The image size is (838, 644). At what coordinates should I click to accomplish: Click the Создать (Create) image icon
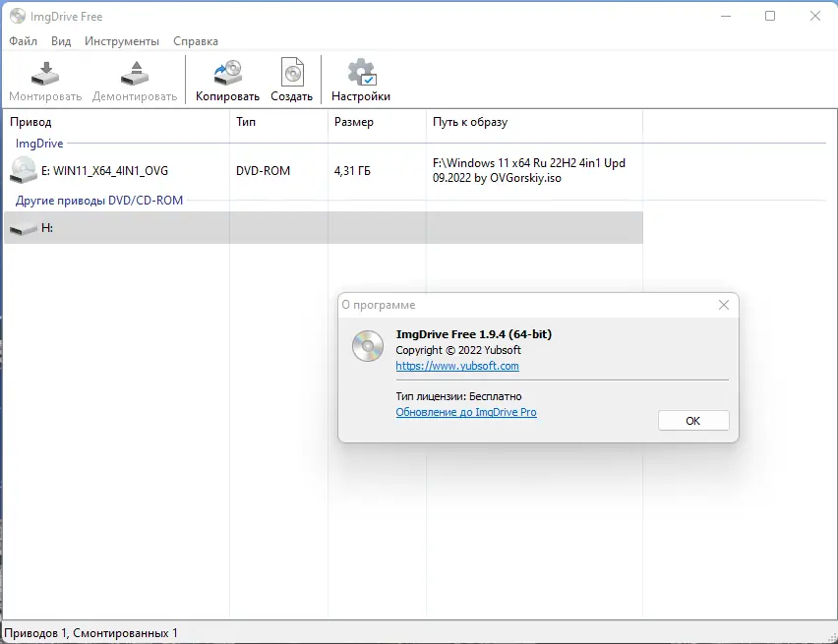pyautogui.click(x=292, y=72)
